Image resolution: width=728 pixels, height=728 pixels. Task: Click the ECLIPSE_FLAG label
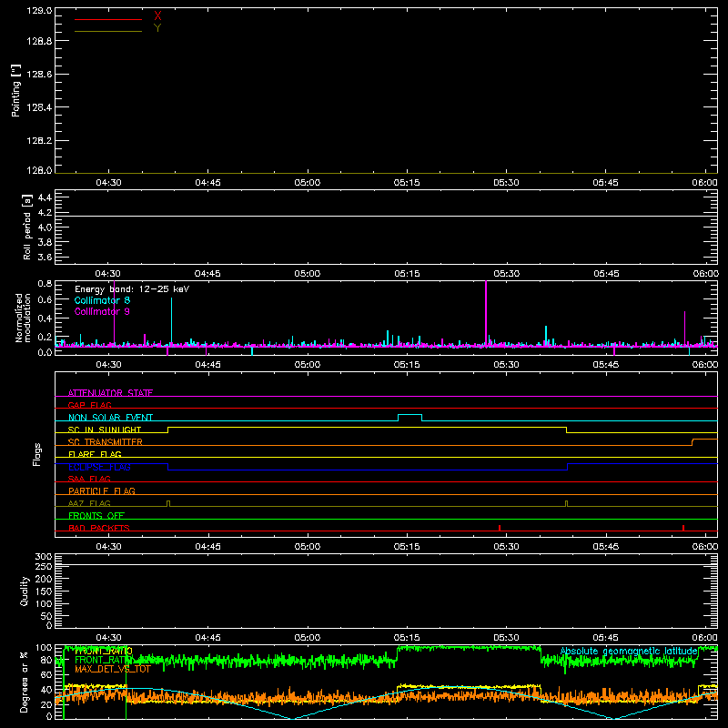pos(99,467)
